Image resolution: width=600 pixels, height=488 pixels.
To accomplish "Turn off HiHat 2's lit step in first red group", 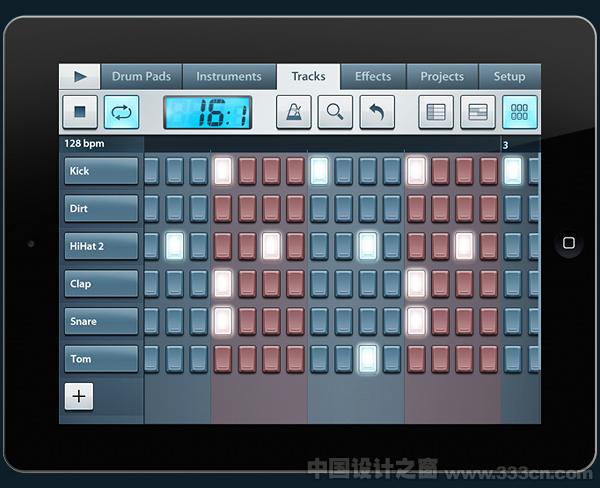I will tap(271, 246).
